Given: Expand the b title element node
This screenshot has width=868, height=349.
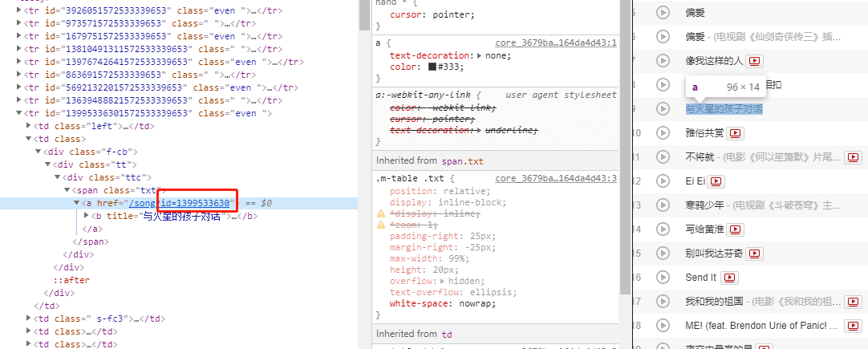Looking at the screenshot, I should point(87,216).
